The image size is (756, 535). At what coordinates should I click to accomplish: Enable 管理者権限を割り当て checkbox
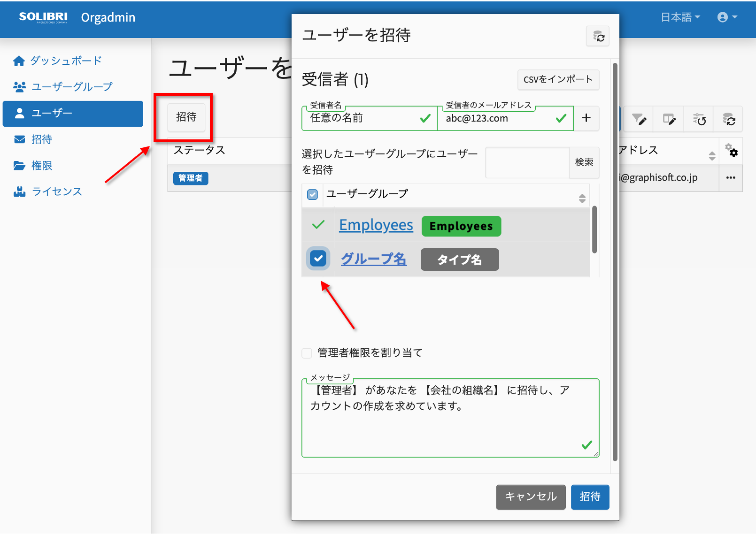click(x=307, y=353)
